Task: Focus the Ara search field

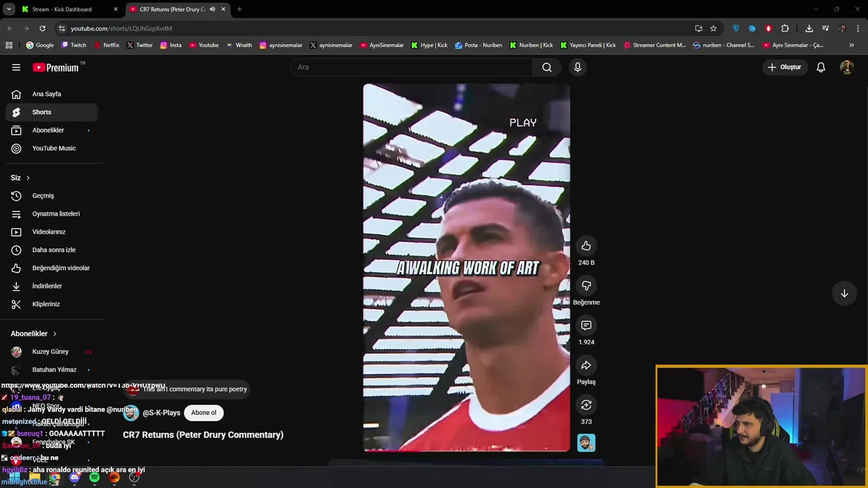Action: click(x=412, y=67)
